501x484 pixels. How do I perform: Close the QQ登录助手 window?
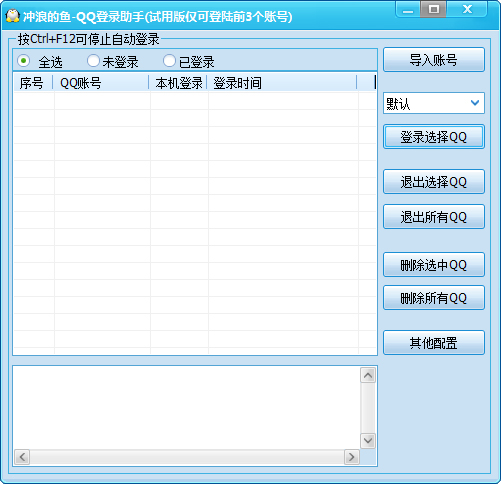(x=467, y=9)
